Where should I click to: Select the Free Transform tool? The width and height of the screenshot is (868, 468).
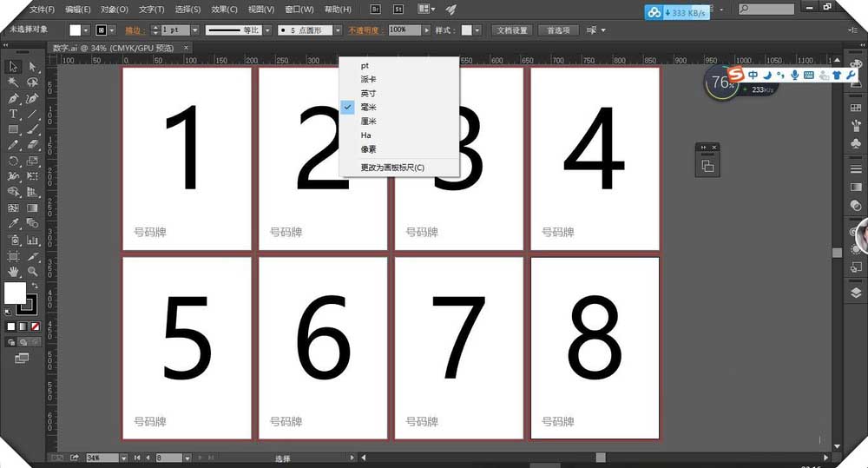tap(32, 176)
